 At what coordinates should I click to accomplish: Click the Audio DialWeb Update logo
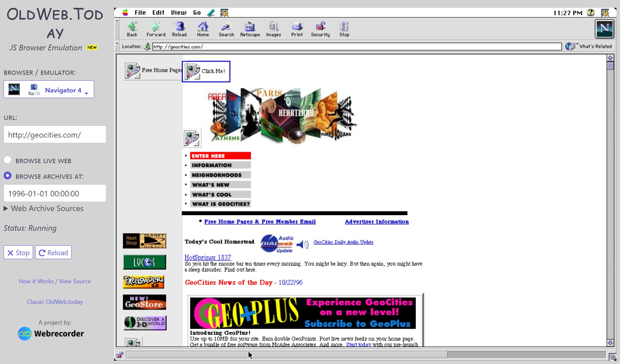point(277,244)
